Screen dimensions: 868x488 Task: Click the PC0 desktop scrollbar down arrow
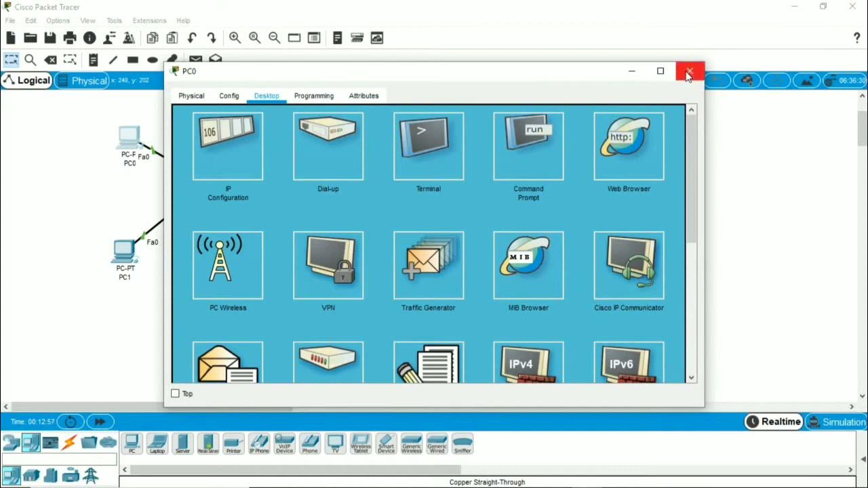tap(692, 378)
